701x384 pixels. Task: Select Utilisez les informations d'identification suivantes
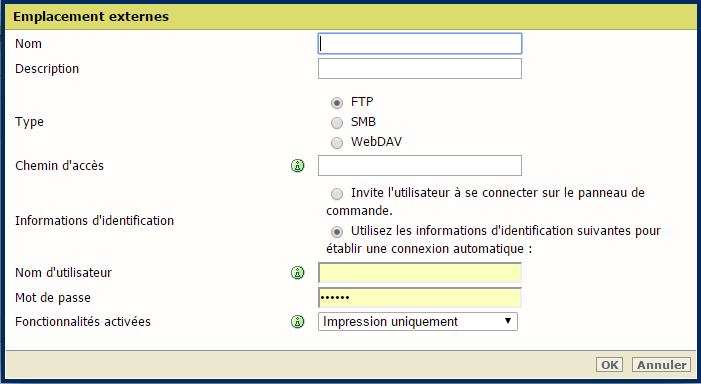(x=337, y=232)
